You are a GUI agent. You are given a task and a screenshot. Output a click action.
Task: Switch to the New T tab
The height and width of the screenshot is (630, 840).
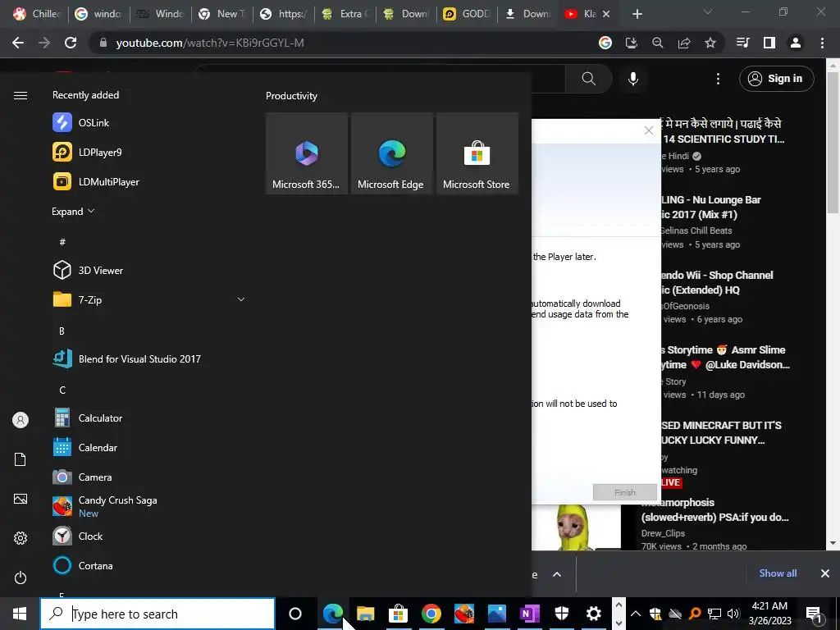pos(221,14)
